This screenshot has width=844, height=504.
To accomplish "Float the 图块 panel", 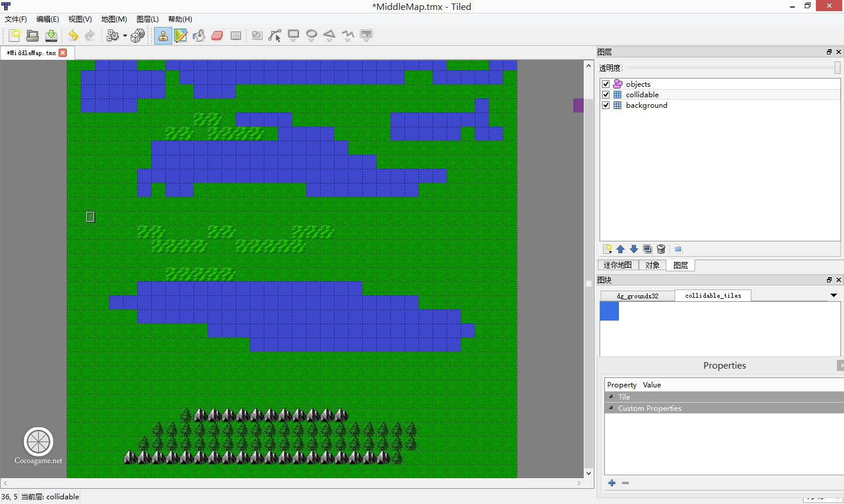I will pos(829,280).
